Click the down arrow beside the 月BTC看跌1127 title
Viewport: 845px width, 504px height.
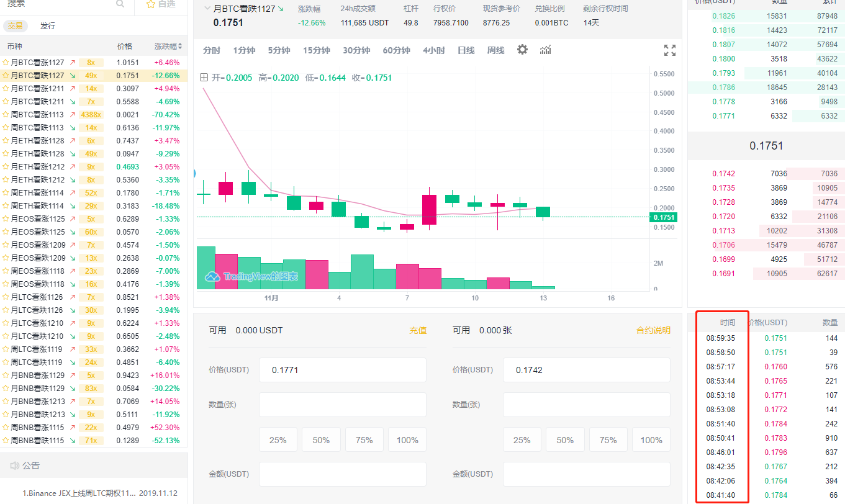[x=281, y=9]
